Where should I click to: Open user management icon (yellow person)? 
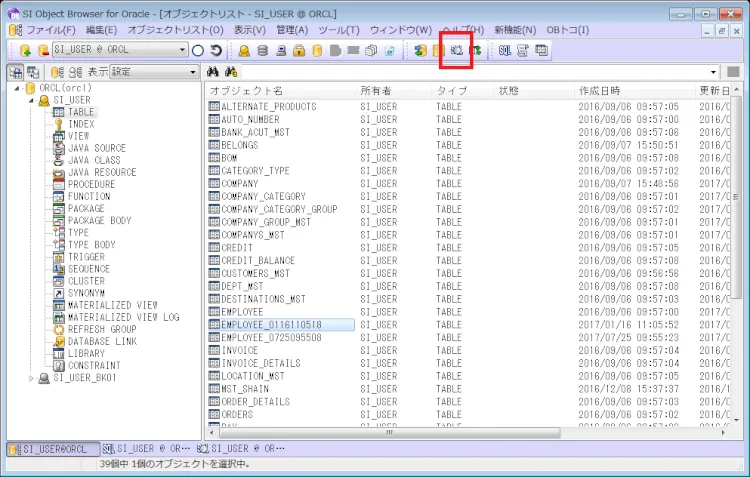pyautogui.click(x=244, y=50)
